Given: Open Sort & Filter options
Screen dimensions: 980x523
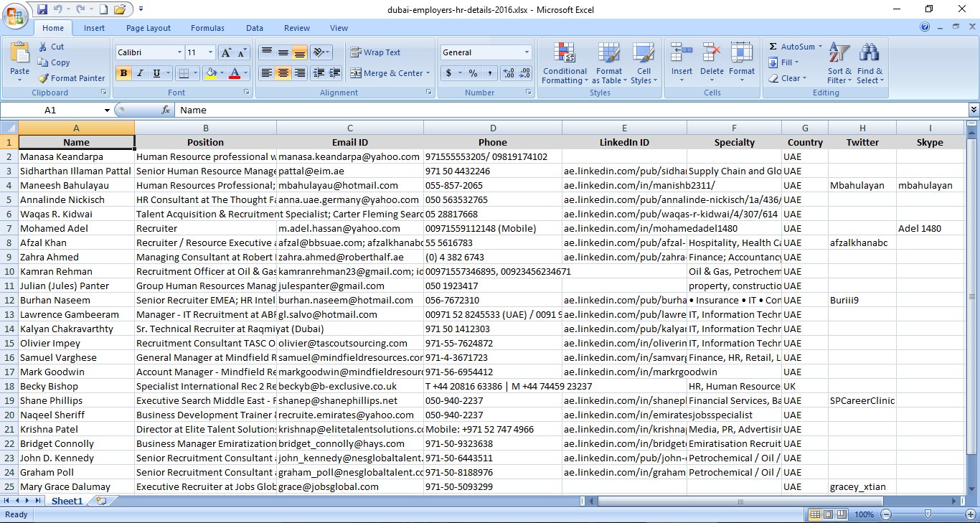Looking at the screenshot, I should click(839, 63).
